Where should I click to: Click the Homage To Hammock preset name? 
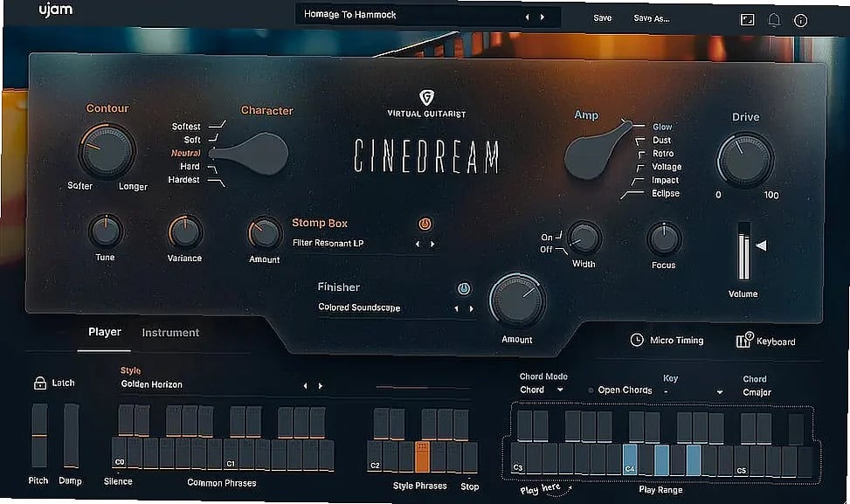click(x=349, y=15)
